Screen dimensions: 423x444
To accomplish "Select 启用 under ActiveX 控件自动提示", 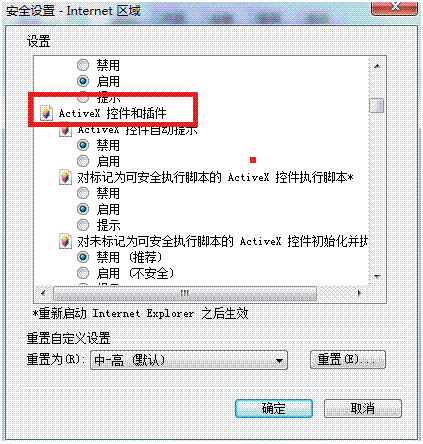I will (x=83, y=161).
